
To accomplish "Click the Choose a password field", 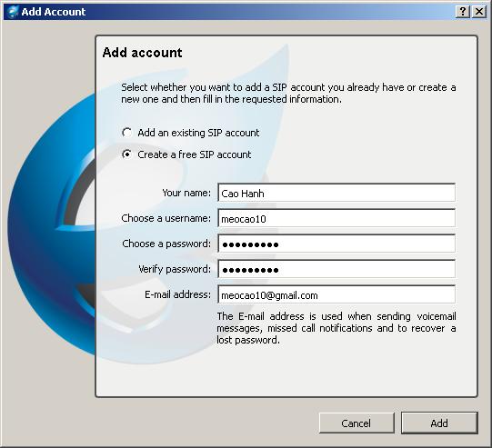I will click(336, 244).
